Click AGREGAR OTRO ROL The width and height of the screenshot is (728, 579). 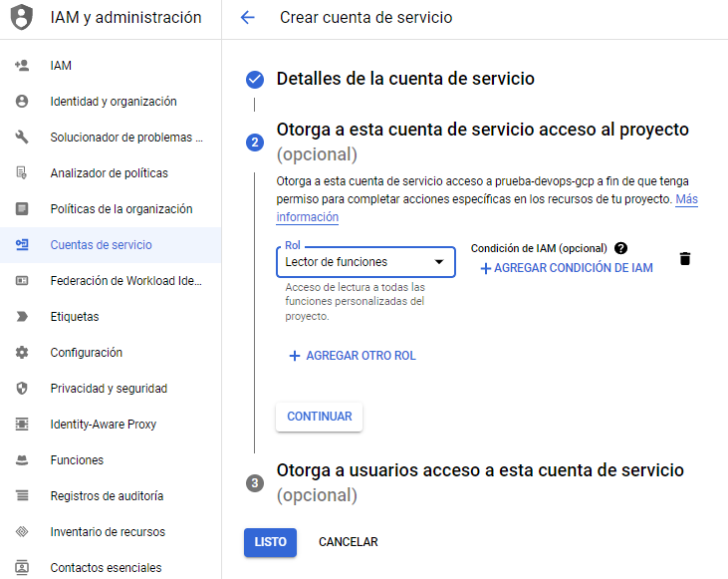pos(352,356)
